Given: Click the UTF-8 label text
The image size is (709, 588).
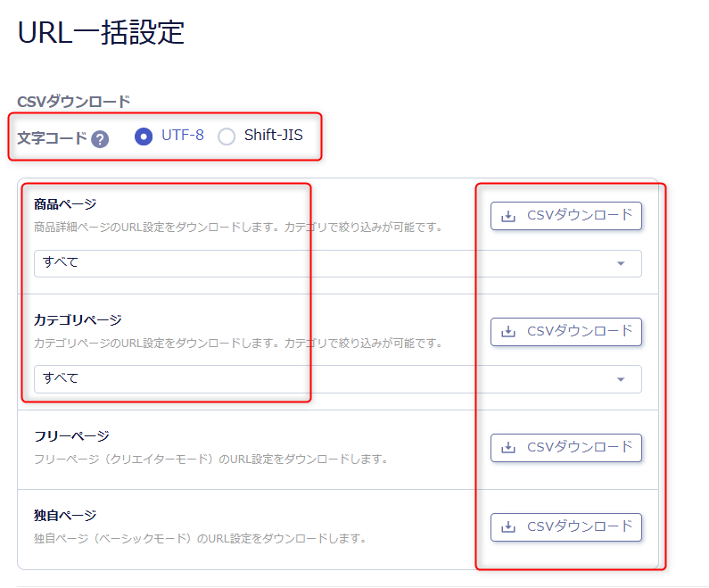Looking at the screenshot, I should click(182, 136).
